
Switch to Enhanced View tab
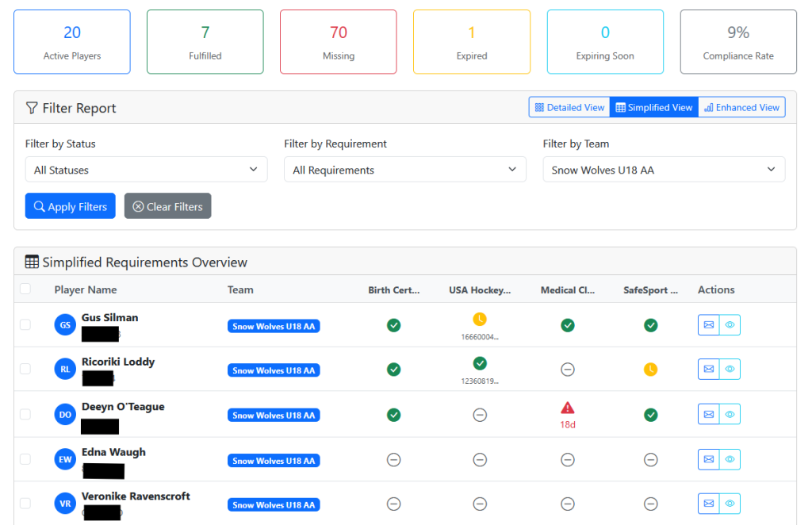click(x=741, y=108)
